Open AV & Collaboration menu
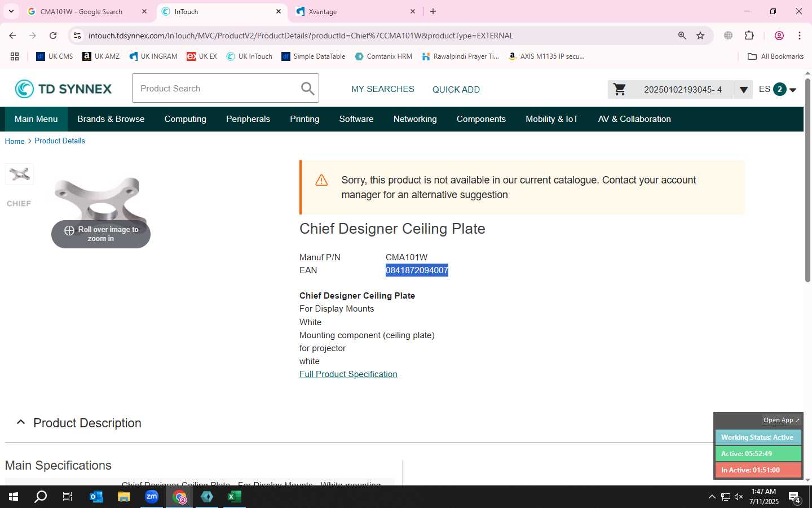Image resolution: width=812 pixels, height=508 pixels. pos(634,119)
